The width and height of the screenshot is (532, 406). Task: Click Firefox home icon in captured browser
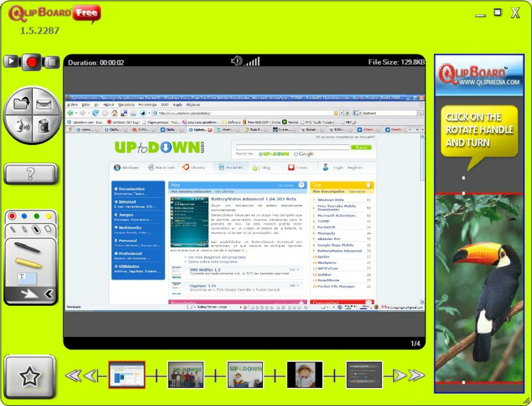115,113
